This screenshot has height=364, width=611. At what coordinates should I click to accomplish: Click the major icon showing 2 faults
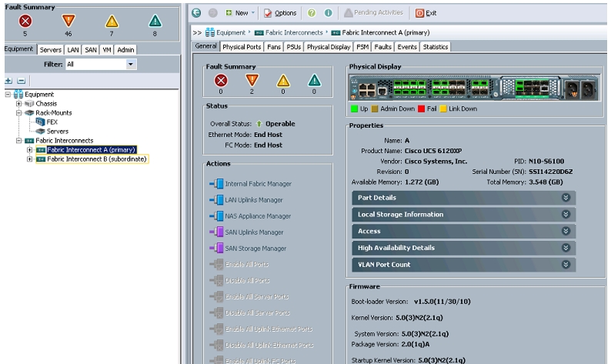[252, 80]
